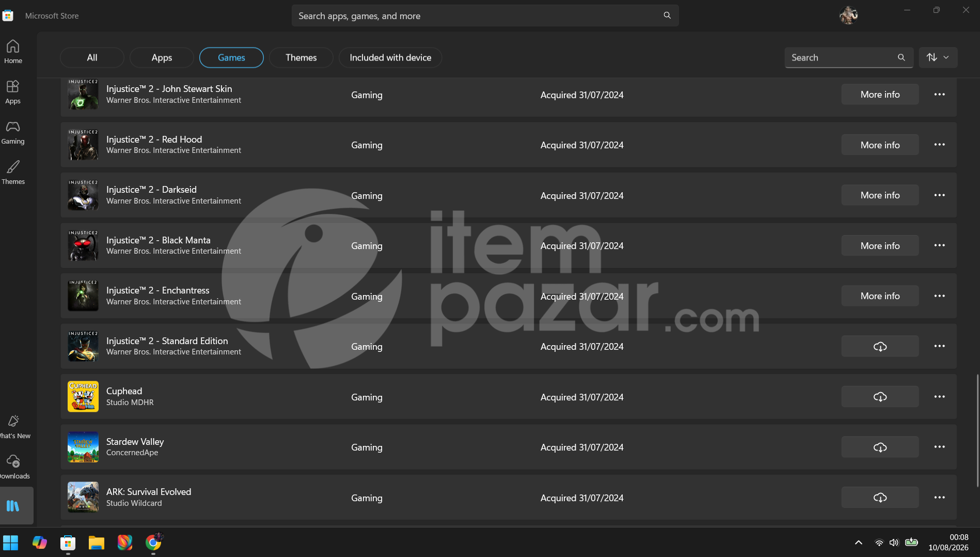Click the Stardew Valley title text
Screen dimensions: 980x557
pyautogui.click(x=135, y=442)
